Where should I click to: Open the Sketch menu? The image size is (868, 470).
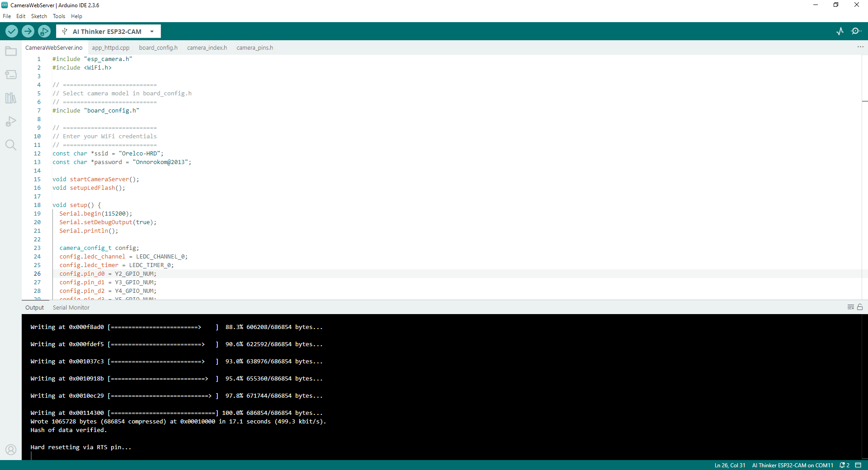(x=39, y=16)
